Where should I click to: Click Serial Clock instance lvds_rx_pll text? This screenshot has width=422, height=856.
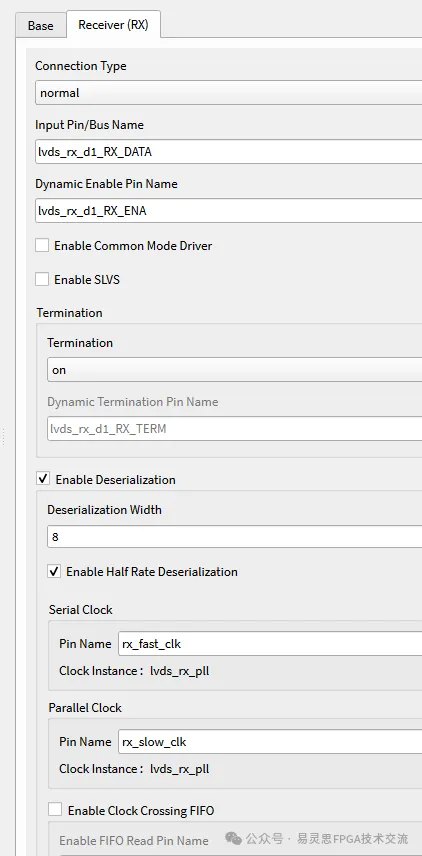(180, 671)
